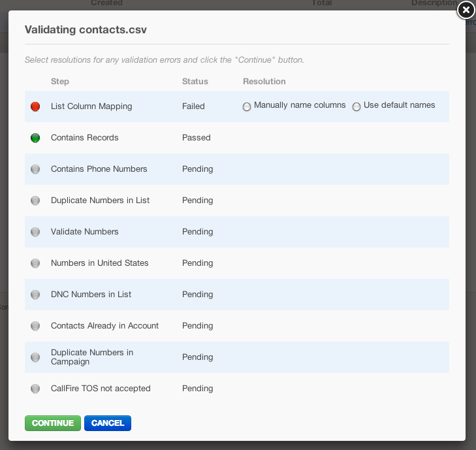The width and height of the screenshot is (476, 450).
Task: Click gray pending indicator for Contains Phone Numbers
Action: pos(35,169)
